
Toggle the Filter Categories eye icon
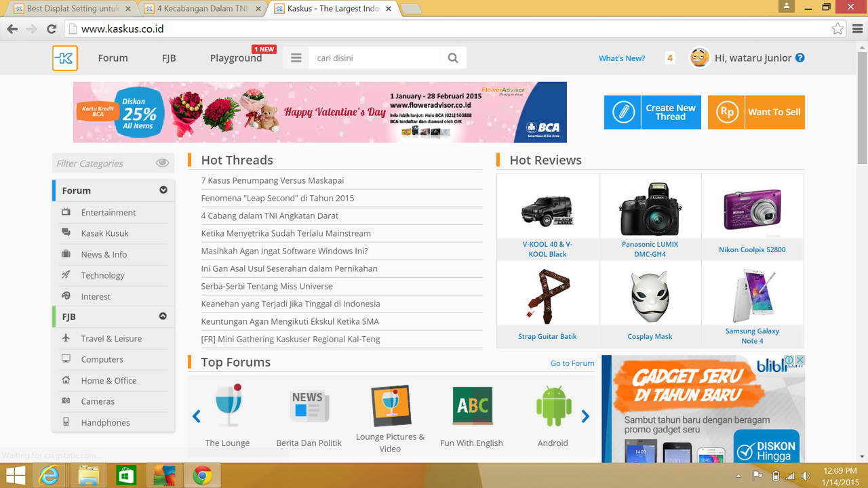pyautogui.click(x=162, y=163)
